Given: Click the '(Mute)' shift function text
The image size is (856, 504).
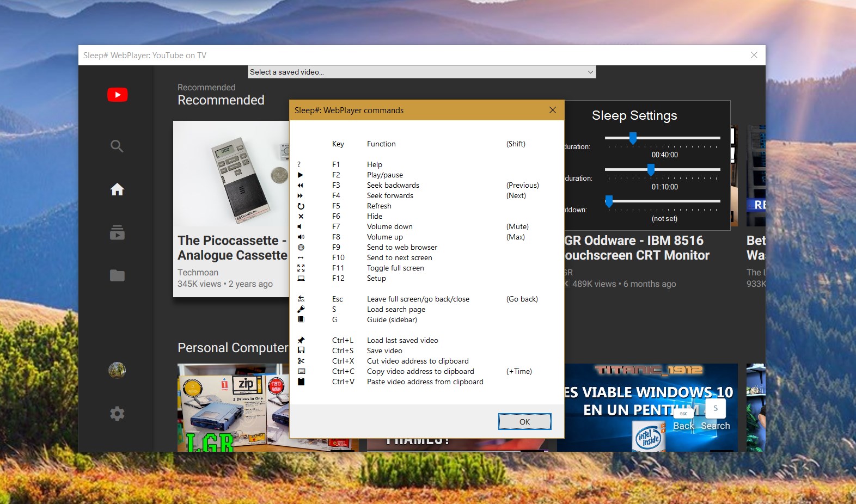Looking at the screenshot, I should point(517,226).
